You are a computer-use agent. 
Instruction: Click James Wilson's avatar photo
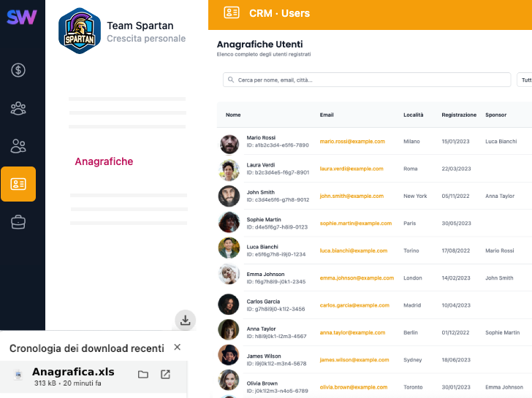(229, 355)
